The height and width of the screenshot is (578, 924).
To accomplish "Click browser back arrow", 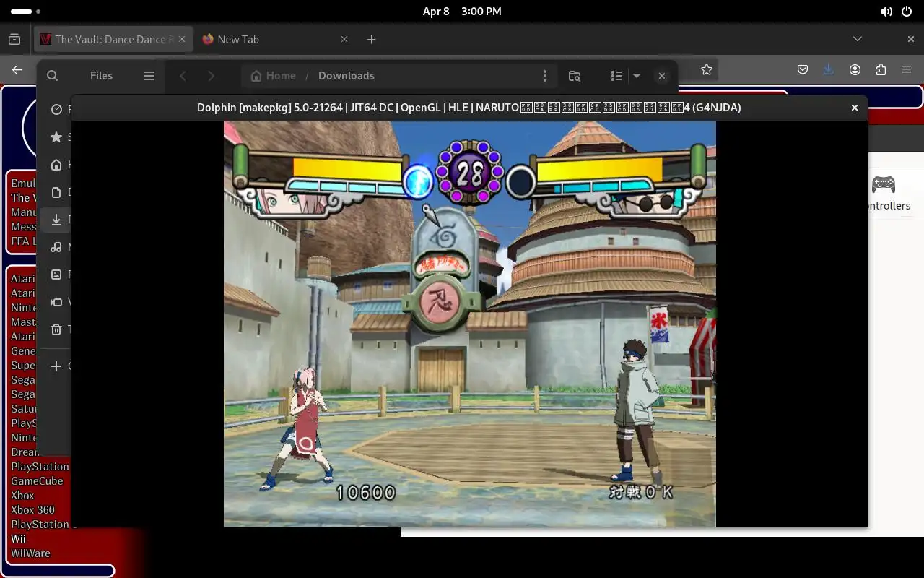I will (17, 69).
